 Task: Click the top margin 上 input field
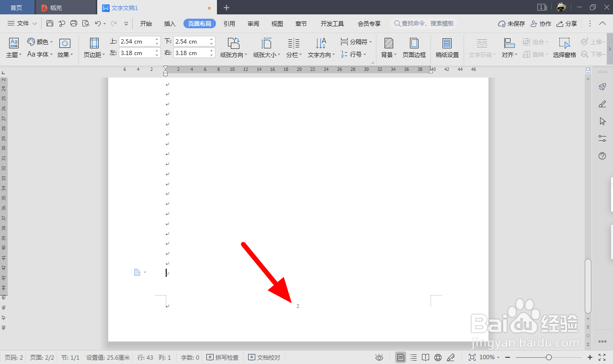[x=136, y=42]
